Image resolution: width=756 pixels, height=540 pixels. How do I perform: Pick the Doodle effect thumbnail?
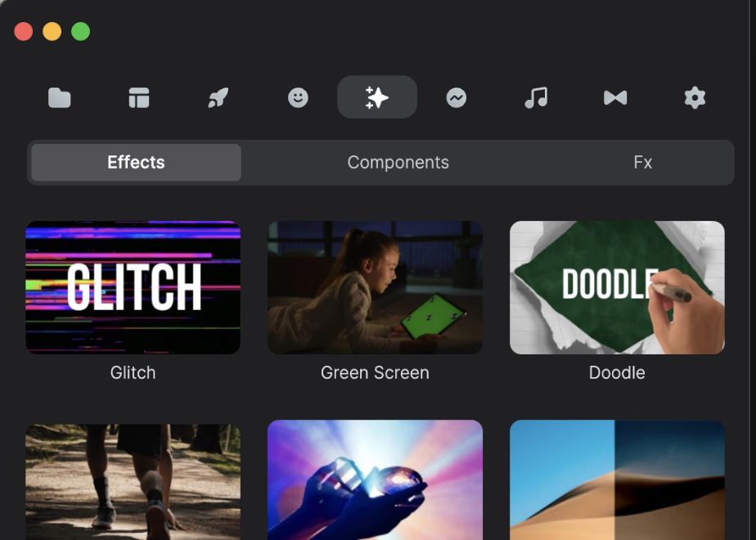[617, 287]
